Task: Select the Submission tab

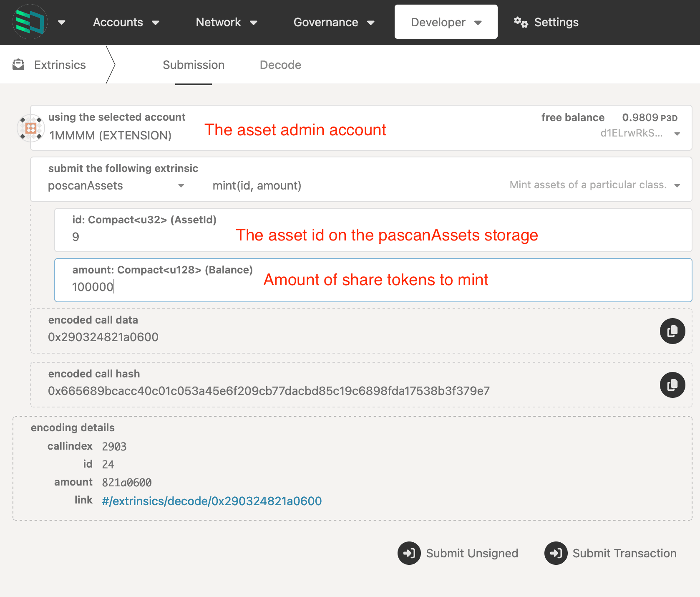Action: pos(194,65)
